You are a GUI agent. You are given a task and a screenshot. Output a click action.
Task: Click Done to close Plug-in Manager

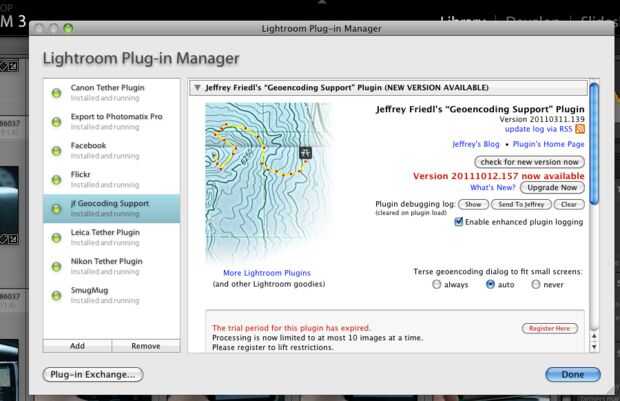pos(573,375)
